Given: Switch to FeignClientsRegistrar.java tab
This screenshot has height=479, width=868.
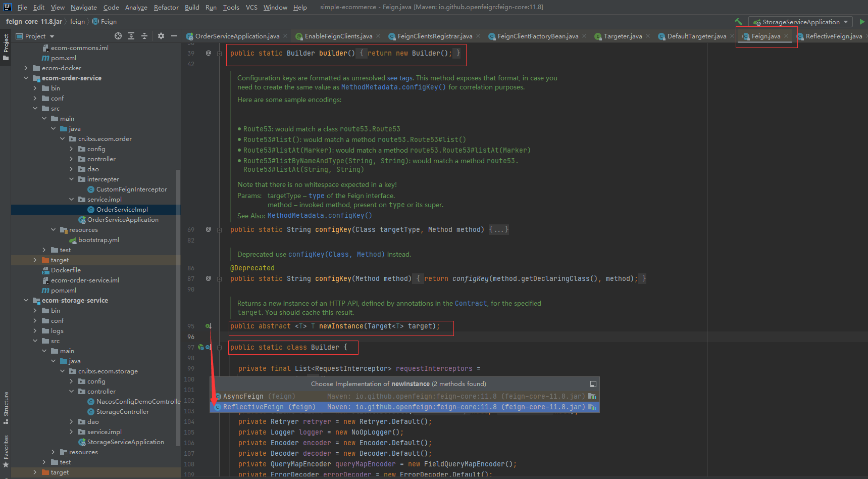Looking at the screenshot, I should [434, 36].
